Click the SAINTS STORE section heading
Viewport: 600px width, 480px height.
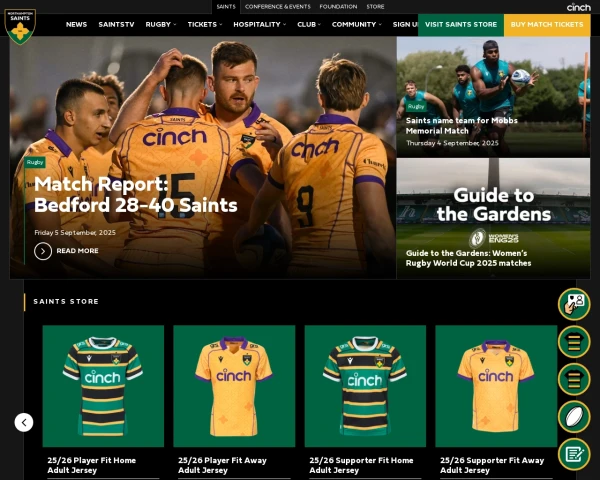point(66,302)
